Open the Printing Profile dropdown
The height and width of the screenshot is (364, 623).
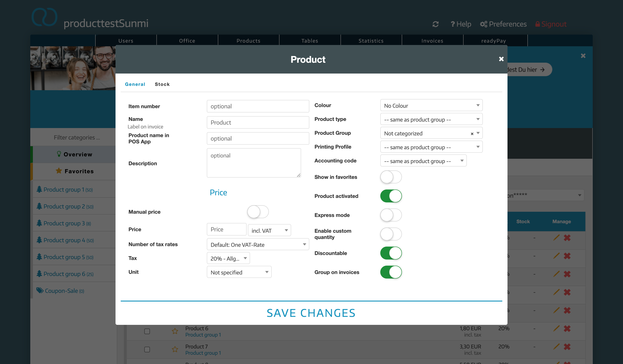(x=431, y=147)
